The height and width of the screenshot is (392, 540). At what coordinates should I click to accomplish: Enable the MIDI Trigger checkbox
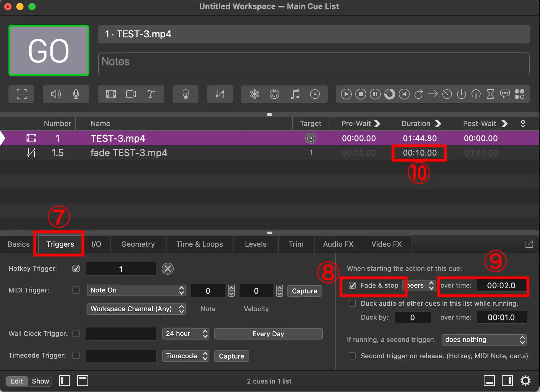point(76,290)
